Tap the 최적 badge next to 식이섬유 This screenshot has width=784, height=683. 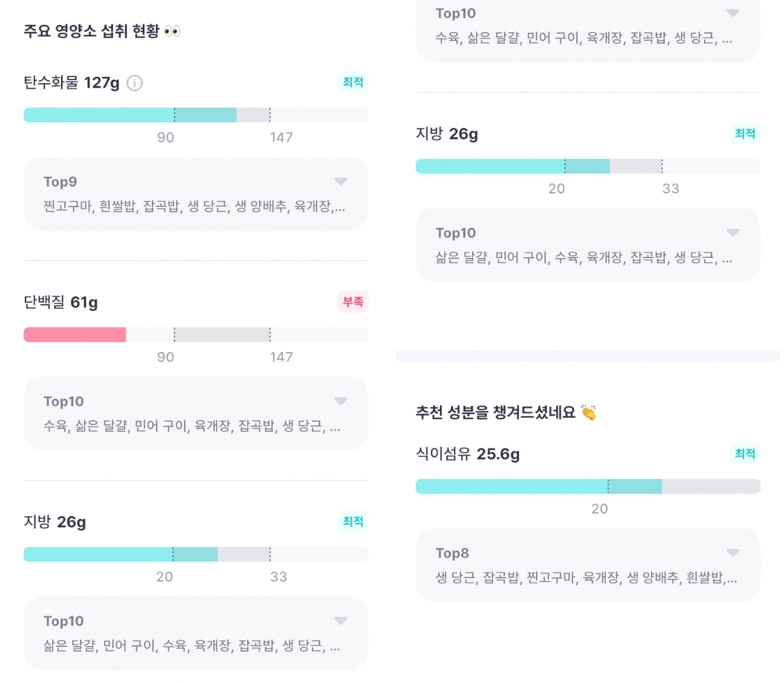745,453
